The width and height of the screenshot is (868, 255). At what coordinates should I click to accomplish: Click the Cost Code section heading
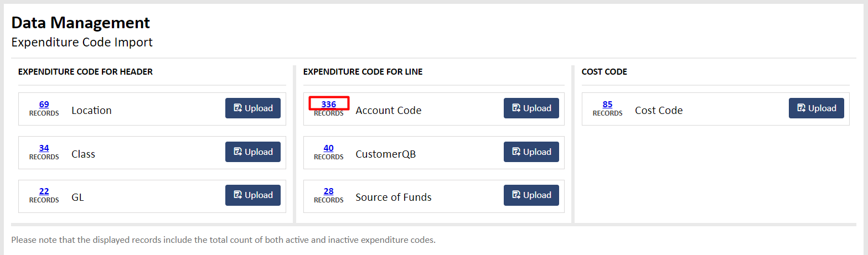[604, 72]
